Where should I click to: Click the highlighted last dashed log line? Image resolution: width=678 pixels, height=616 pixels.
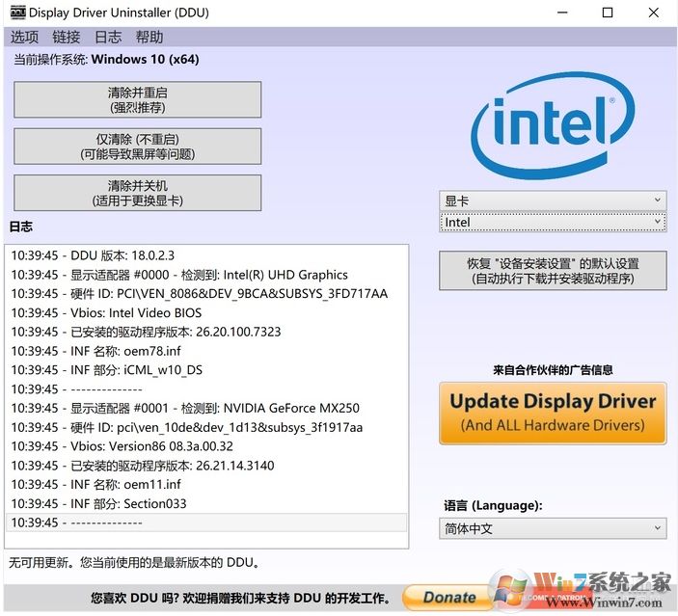[x=206, y=522]
